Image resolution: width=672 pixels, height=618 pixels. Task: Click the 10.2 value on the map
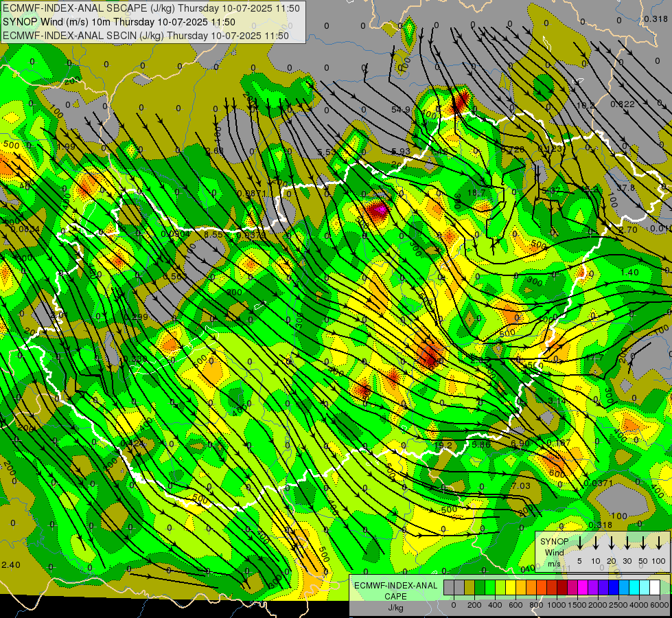(x=586, y=106)
